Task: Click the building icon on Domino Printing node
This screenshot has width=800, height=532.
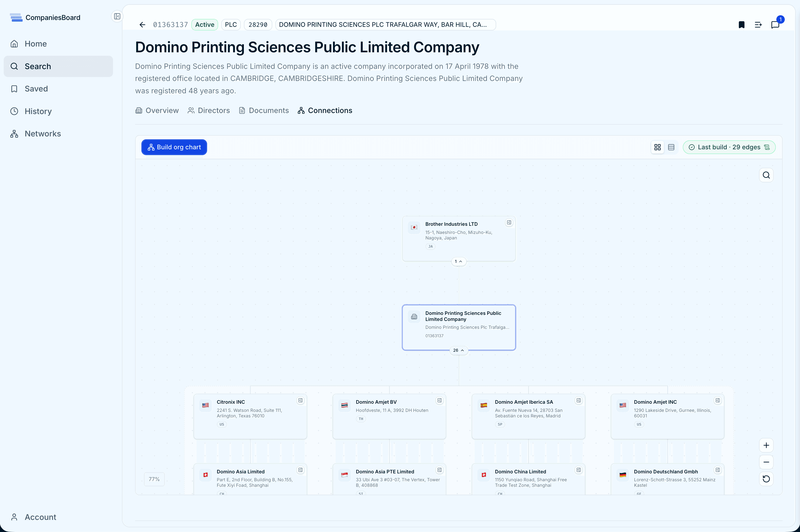Action: (414, 316)
